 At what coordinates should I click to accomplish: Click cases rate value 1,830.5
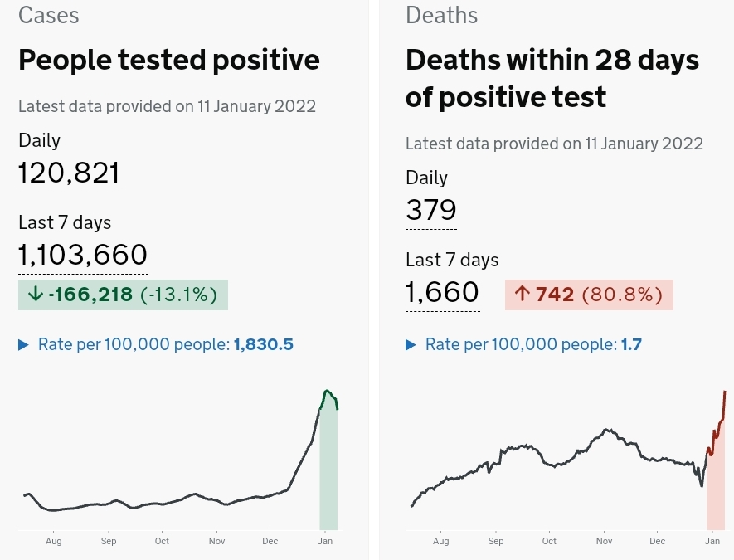264,344
